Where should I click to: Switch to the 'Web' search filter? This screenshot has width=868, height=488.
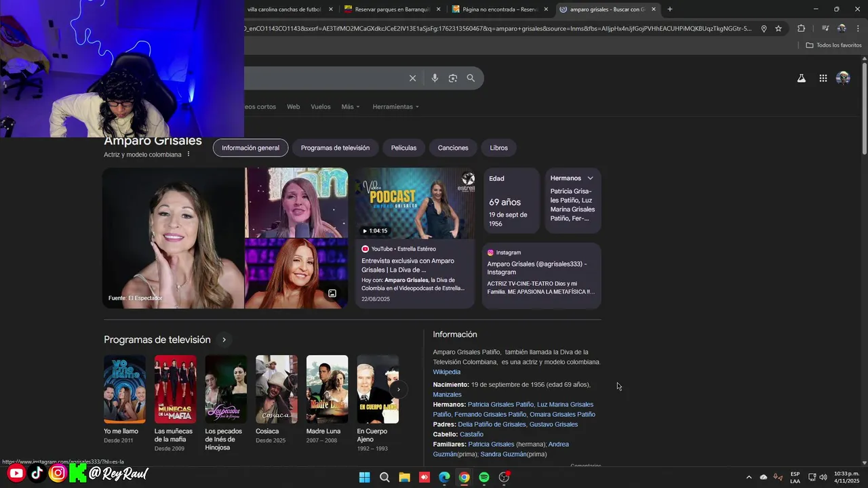pos(293,106)
